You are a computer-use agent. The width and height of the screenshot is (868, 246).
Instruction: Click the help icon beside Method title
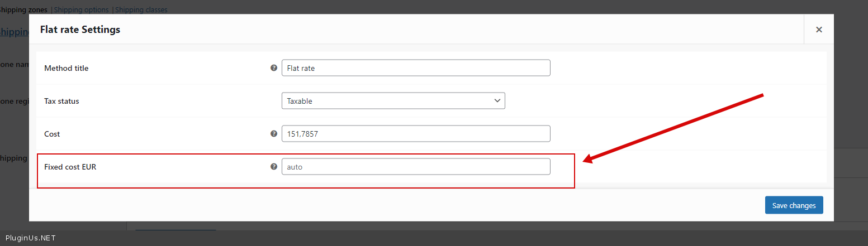pyautogui.click(x=274, y=68)
